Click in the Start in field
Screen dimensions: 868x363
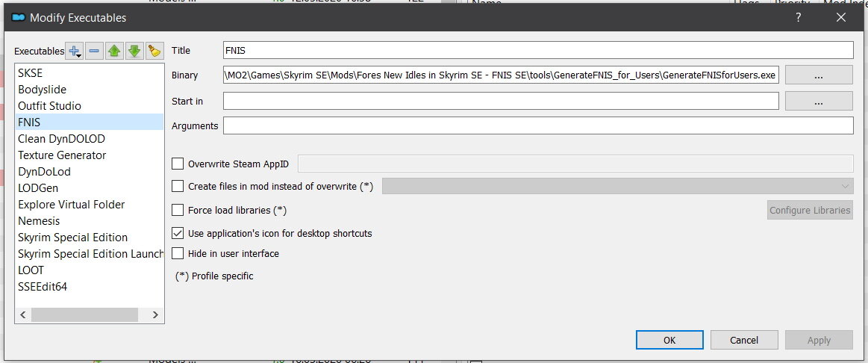tap(501, 101)
